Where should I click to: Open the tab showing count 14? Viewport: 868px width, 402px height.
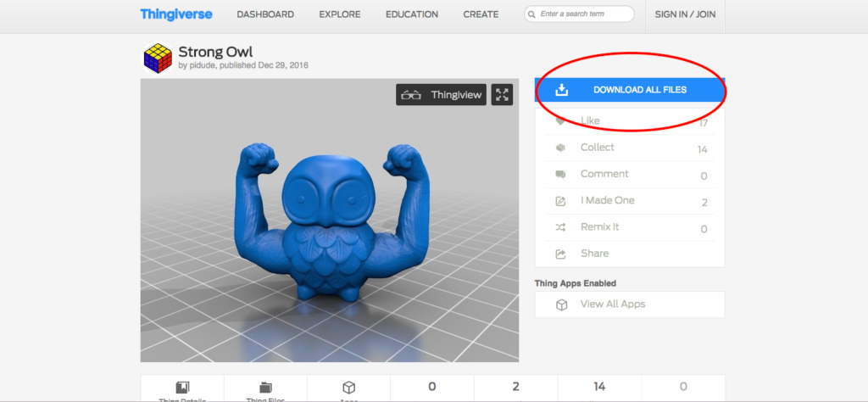tap(599, 388)
